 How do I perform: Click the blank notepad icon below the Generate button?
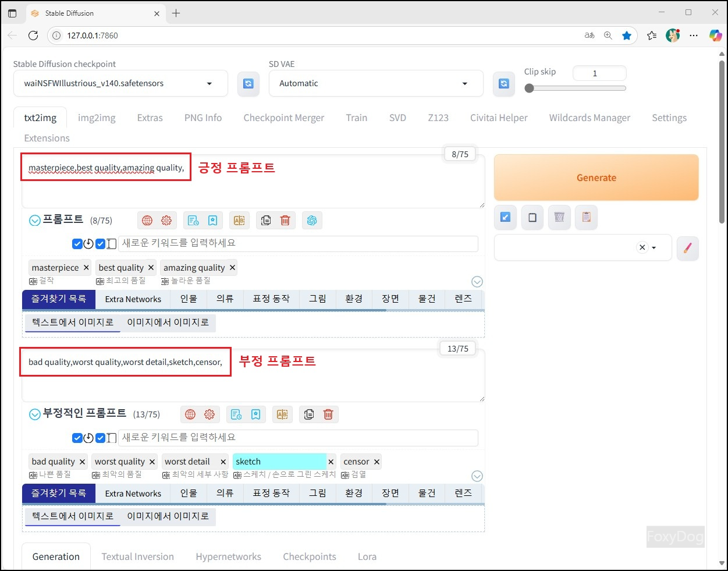(x=532, y=218)
